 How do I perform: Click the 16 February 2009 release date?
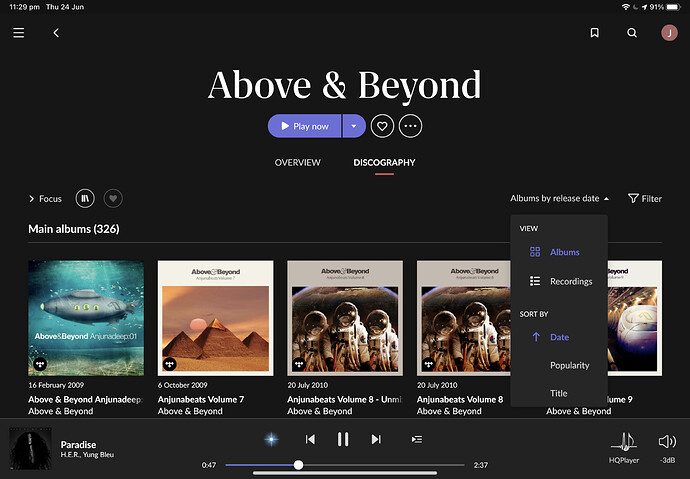pyautogui.click(x=56, y=385)
